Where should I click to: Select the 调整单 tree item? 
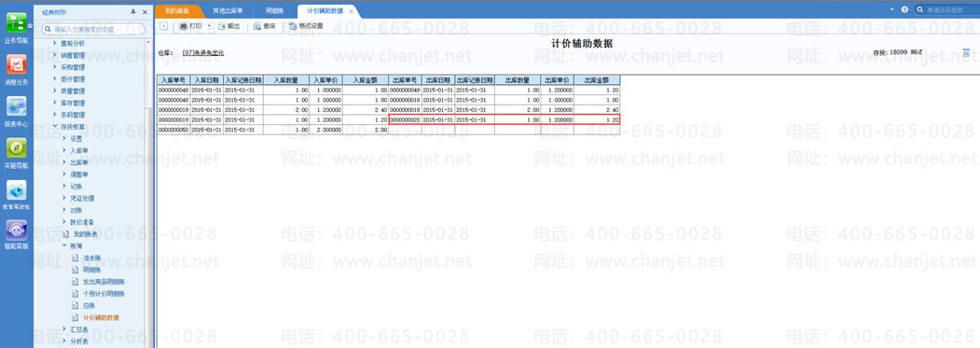click(x=78, y=174)
